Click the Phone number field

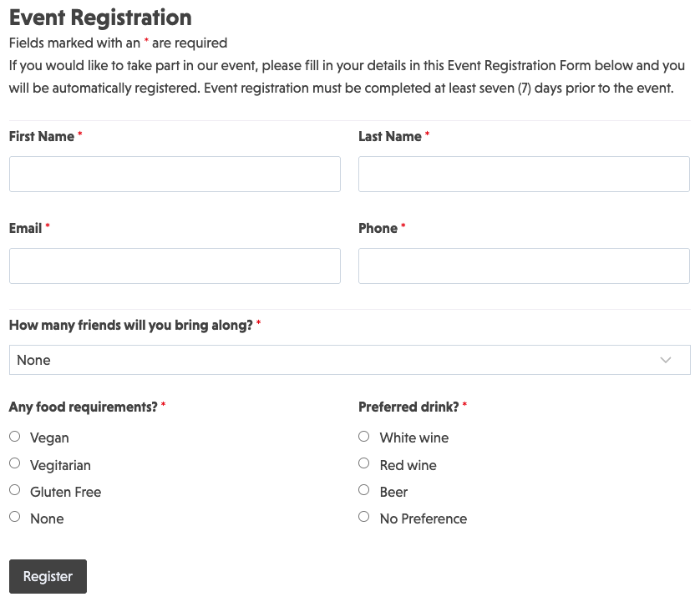[x=524, y=266]
